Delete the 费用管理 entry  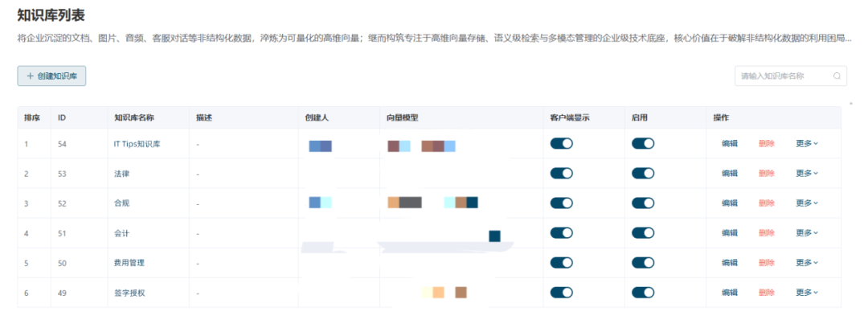tap(767, 263)
